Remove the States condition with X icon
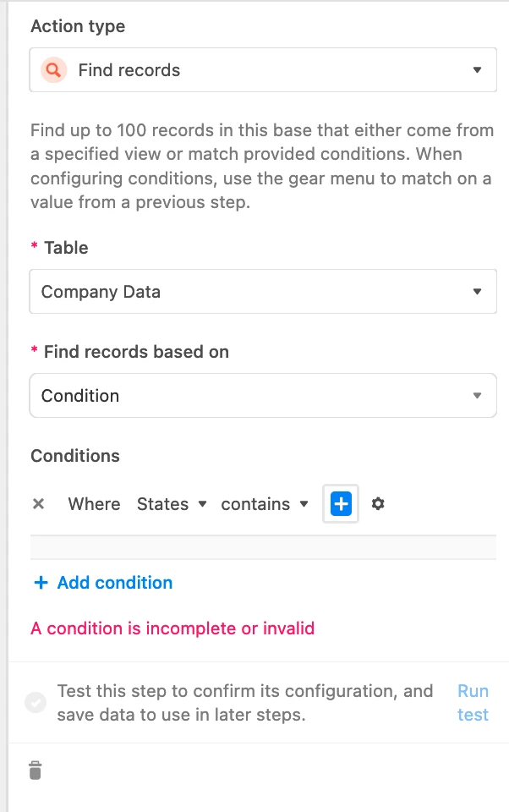Screen dimensions: 509x812 click(x=38, y=504)
